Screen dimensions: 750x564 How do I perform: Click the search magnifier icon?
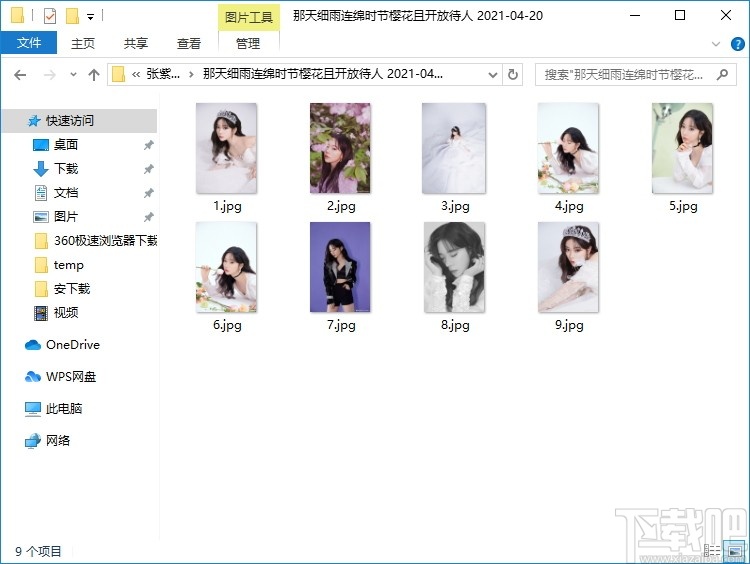coord(723,74)
